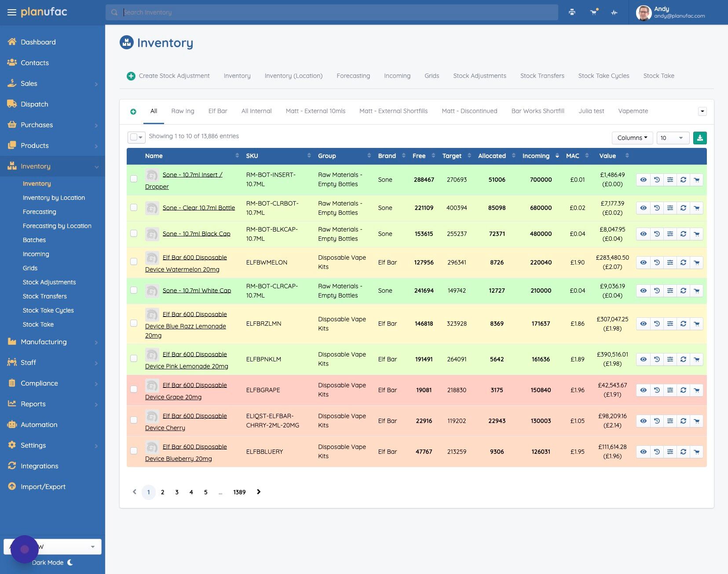
Task: Select Elf Bar Watermelon row checkbox
Action: click(x=134, y=261)
